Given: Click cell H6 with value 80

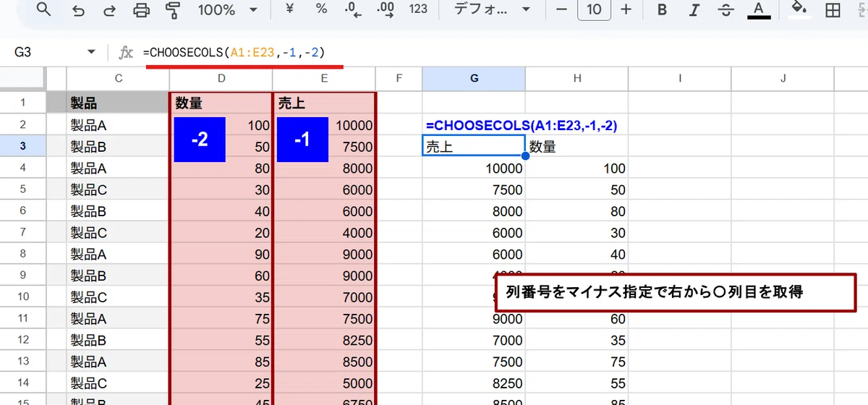Looking at the screenshot, I should 576,211.
